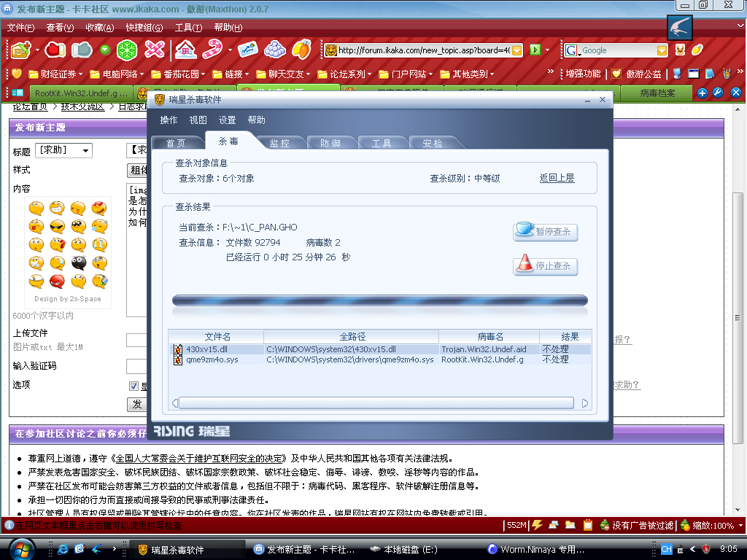This screenshot has height=560, width=747.
Task: Open the Google search box dropdown
Action: click(x=662, y=50)
